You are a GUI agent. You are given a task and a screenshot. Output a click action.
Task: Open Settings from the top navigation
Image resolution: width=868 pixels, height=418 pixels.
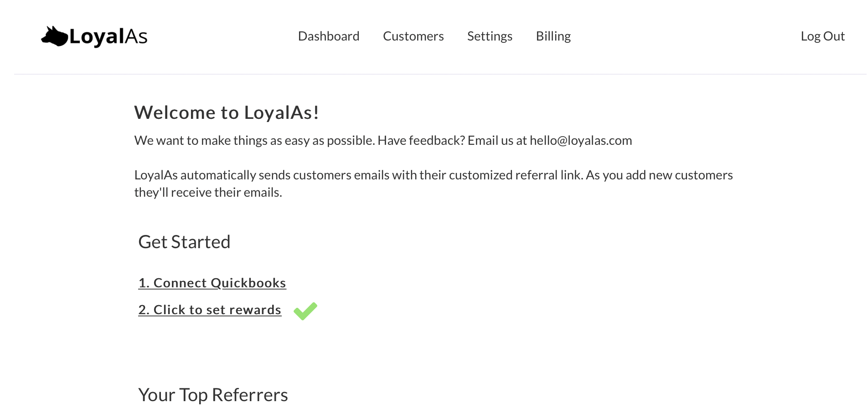(490, 36)
